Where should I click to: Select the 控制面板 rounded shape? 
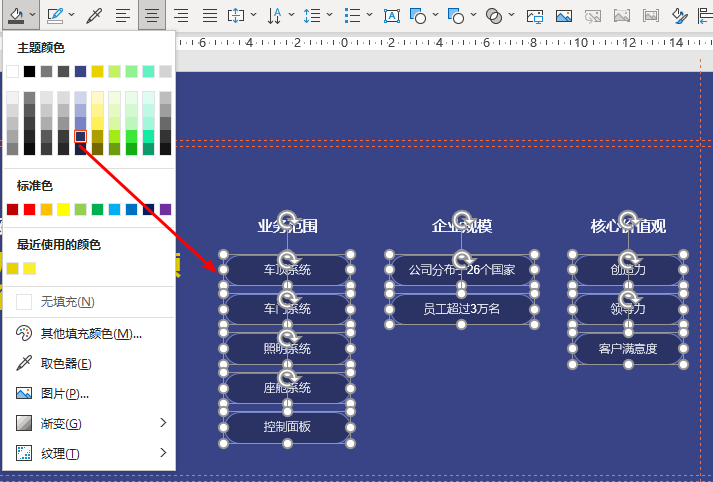[x=287, y=427]
